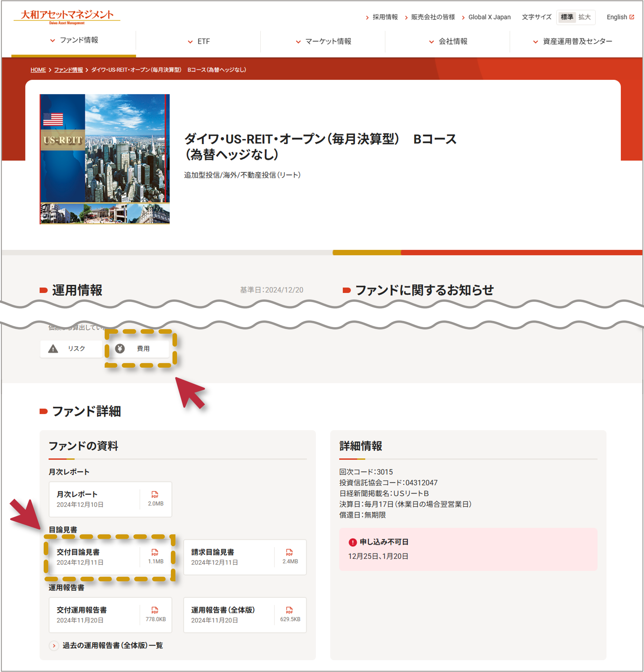Screen dimensions: 644x672
Task: Click 追加型投信/海外/不動産投信(リート) text
Action: click(x=242, y=175)
